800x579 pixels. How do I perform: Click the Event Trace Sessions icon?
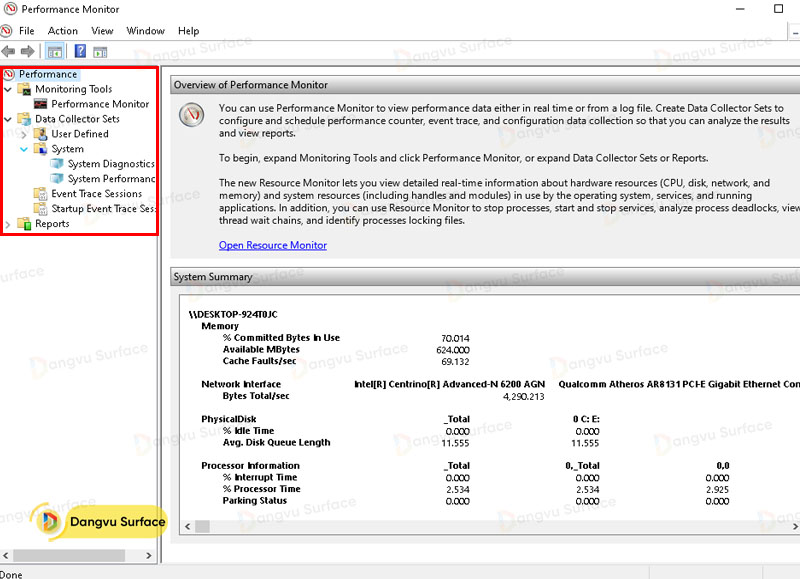41,194
